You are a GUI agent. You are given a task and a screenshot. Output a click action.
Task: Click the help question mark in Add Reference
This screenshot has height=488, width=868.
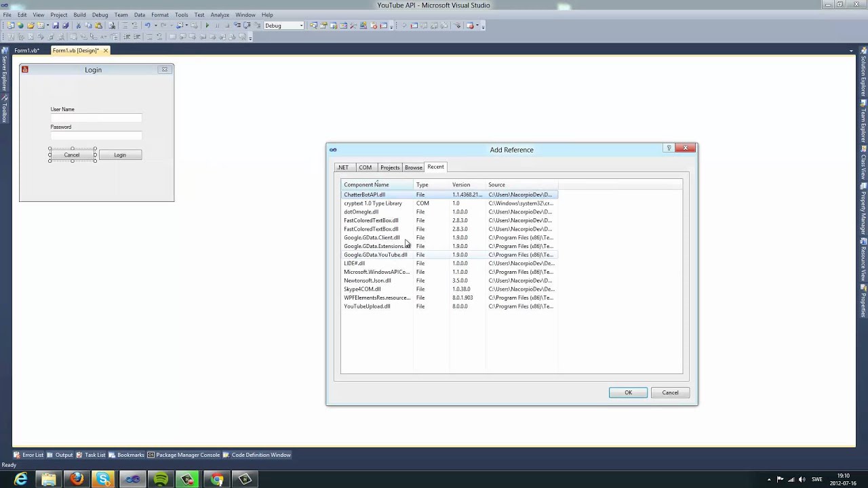(669, 148)
